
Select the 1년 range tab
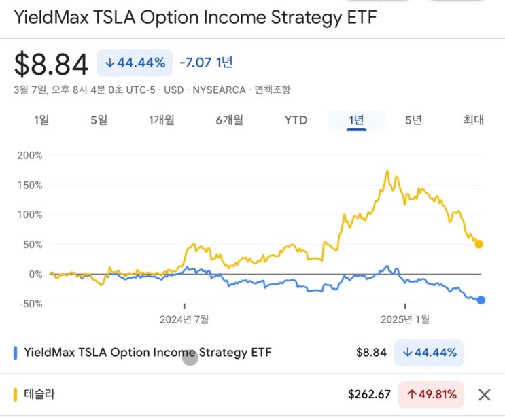click(x=356, y=120)
